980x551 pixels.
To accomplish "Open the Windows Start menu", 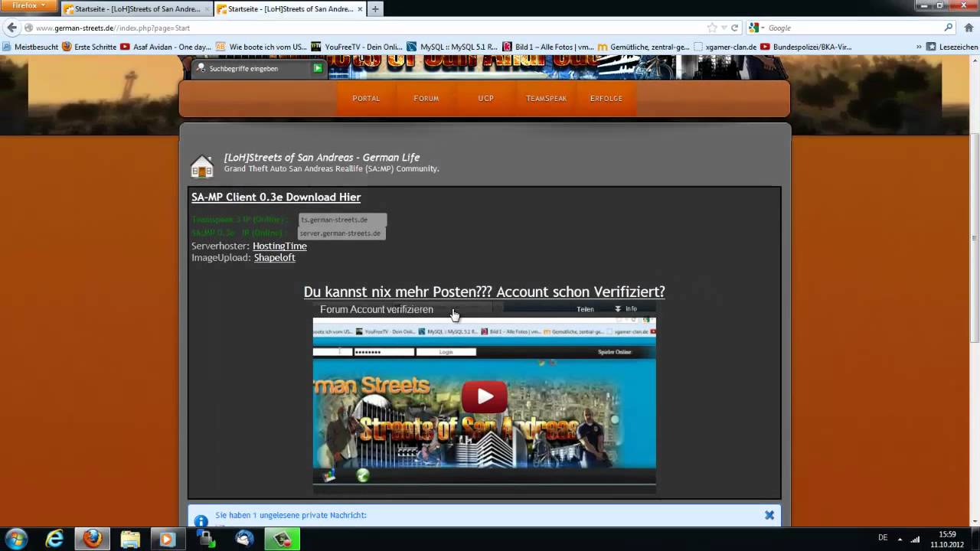I will (16, 539).
